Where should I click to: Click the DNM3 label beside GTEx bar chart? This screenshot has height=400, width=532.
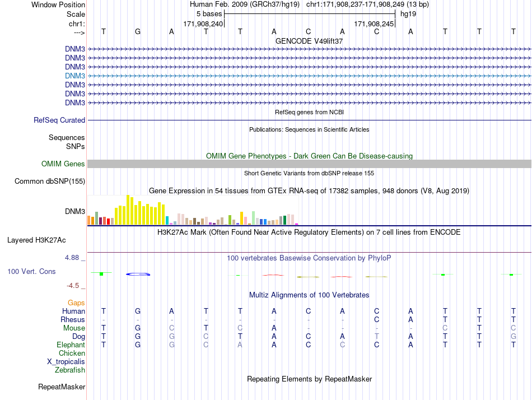75,212
